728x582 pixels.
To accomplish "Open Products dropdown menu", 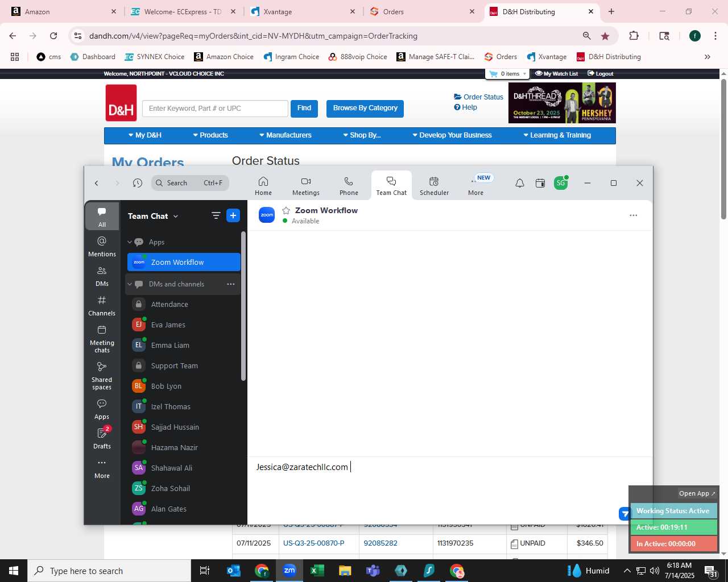I will pos(210,135).
